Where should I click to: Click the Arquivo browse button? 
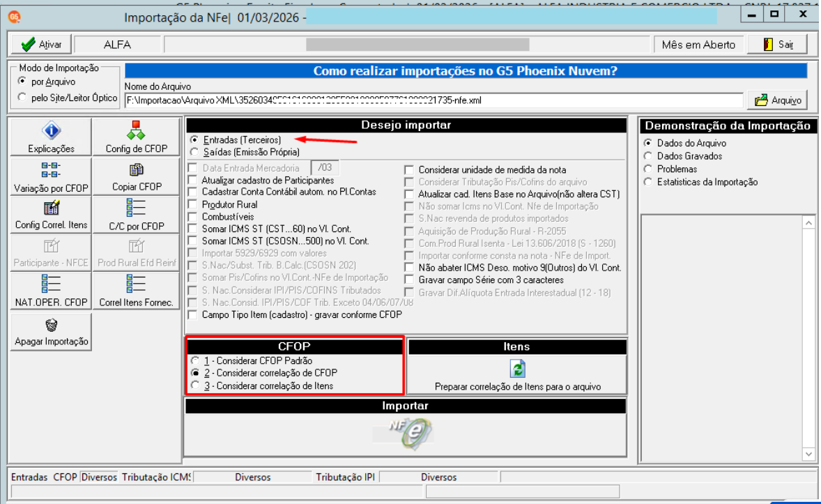click(778, 100)
